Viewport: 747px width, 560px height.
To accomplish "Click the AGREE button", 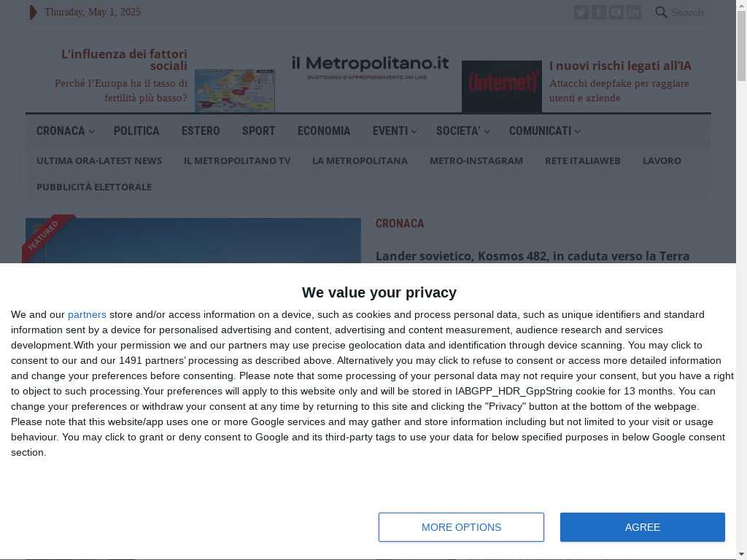I will [642, 527].
